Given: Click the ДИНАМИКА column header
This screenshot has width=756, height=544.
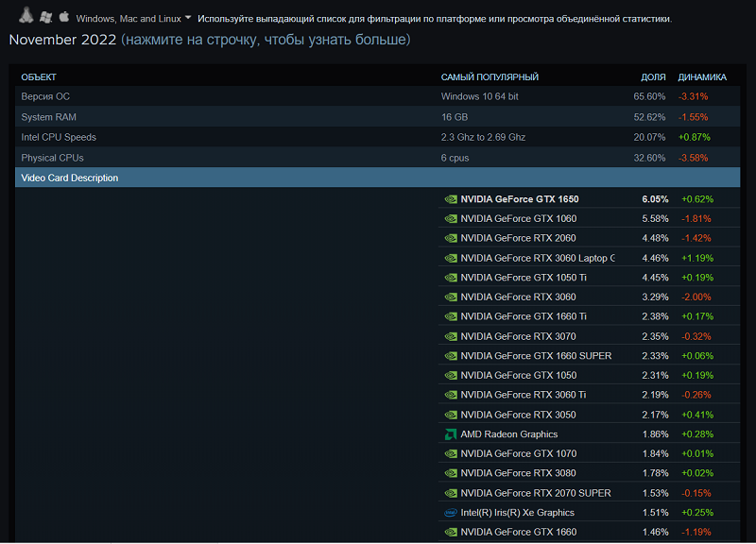Looking at the screenshot, I should click(702, 77).
